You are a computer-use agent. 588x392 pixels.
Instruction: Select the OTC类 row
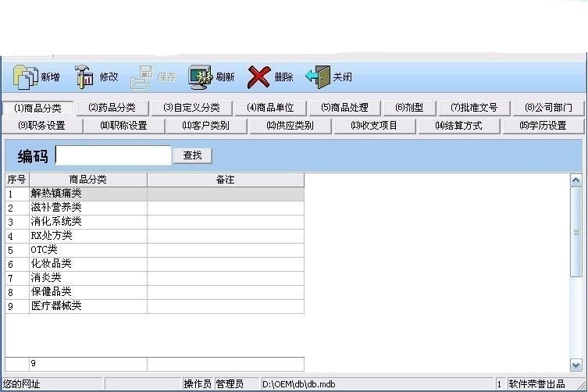(x=155, y=250)
